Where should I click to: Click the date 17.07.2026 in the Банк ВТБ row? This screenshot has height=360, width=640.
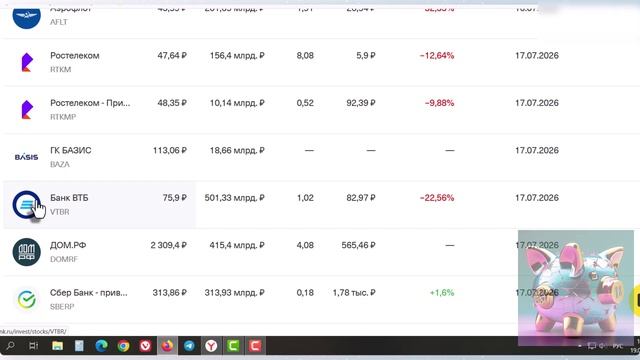(537, 198)
